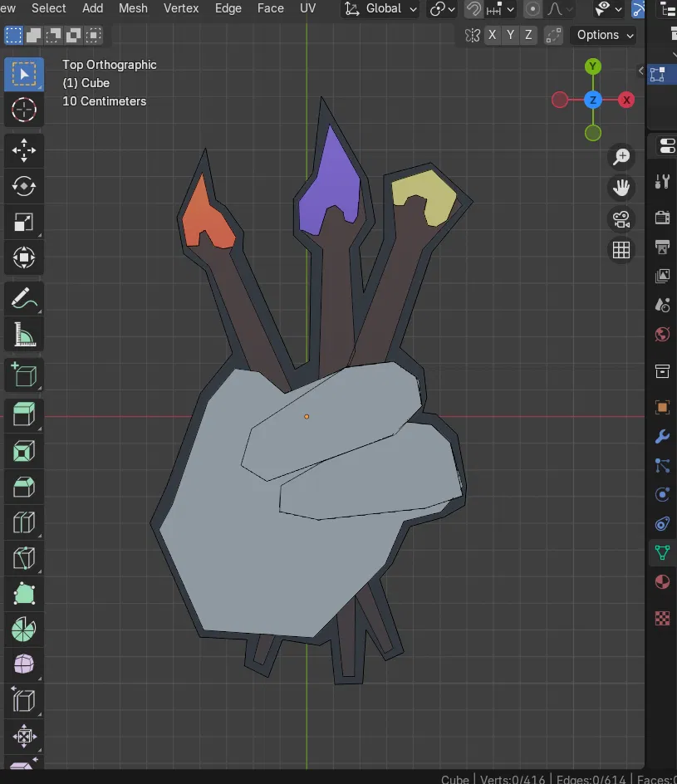677x784 pixels.
Task: Toggle the camera view icon
Action: point(621,219)
